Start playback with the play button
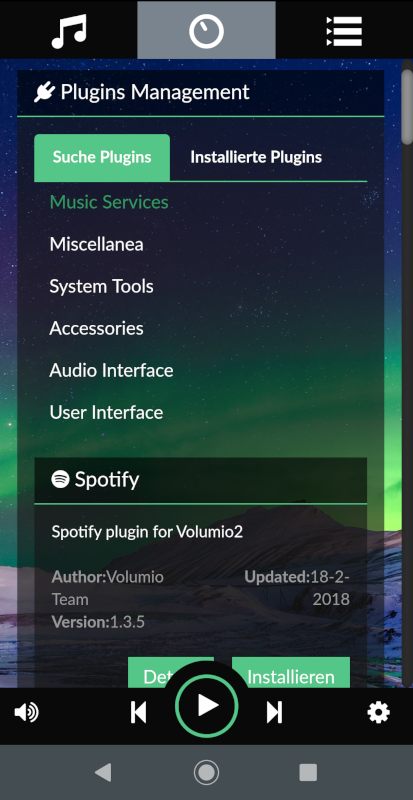This screenshot has height=800, width=413. click(x=207, y=706)
